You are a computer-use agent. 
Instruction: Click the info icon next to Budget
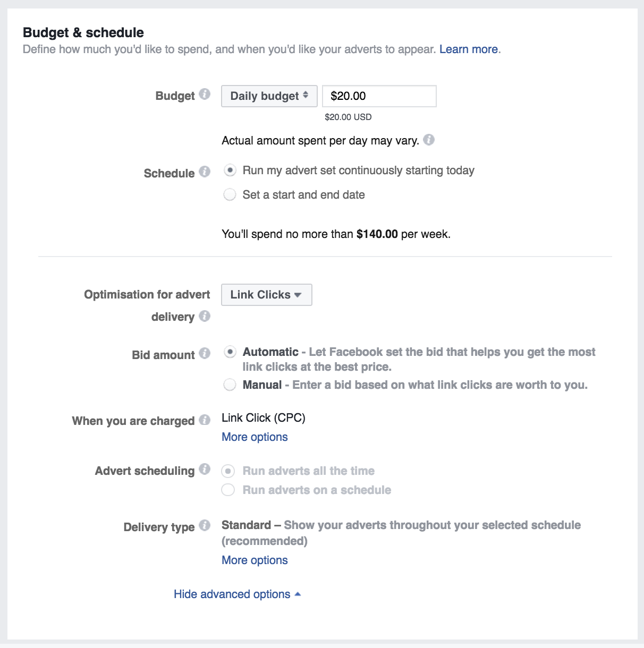205,95
